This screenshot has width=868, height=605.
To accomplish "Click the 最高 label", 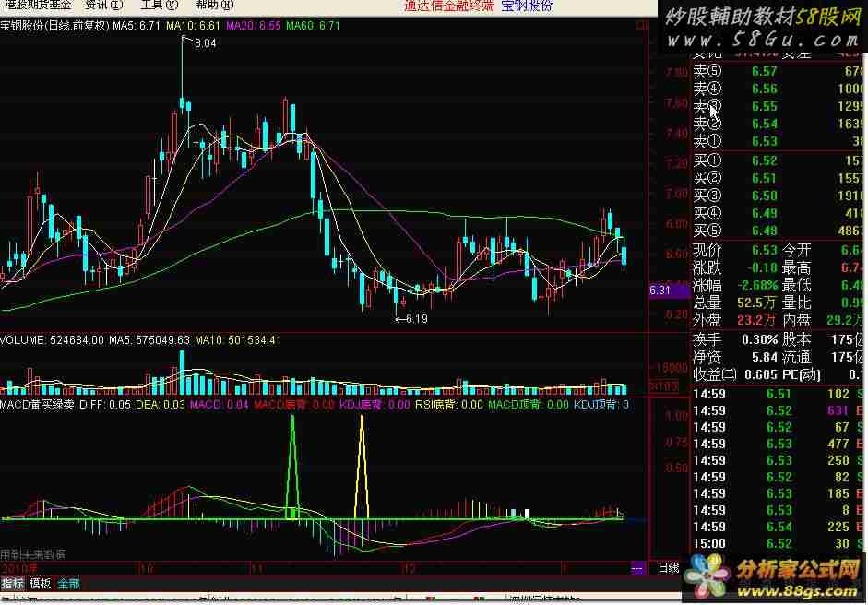I will click(796, 267).
